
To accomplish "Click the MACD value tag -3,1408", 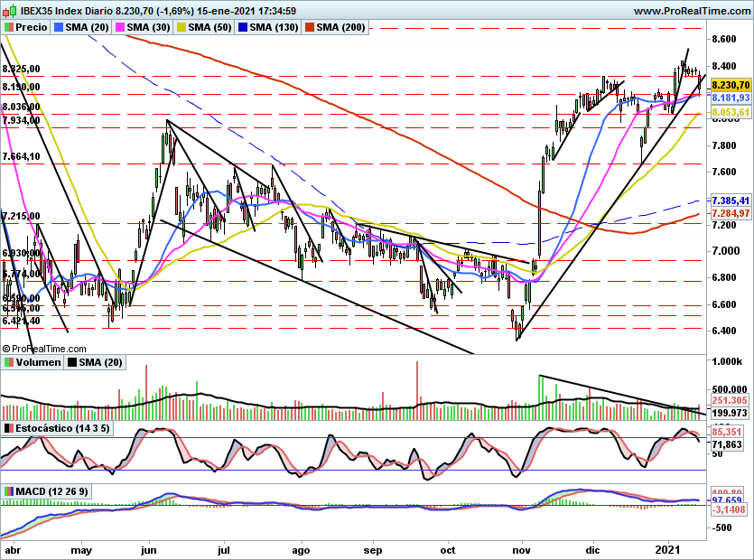I will click(729, 509).
